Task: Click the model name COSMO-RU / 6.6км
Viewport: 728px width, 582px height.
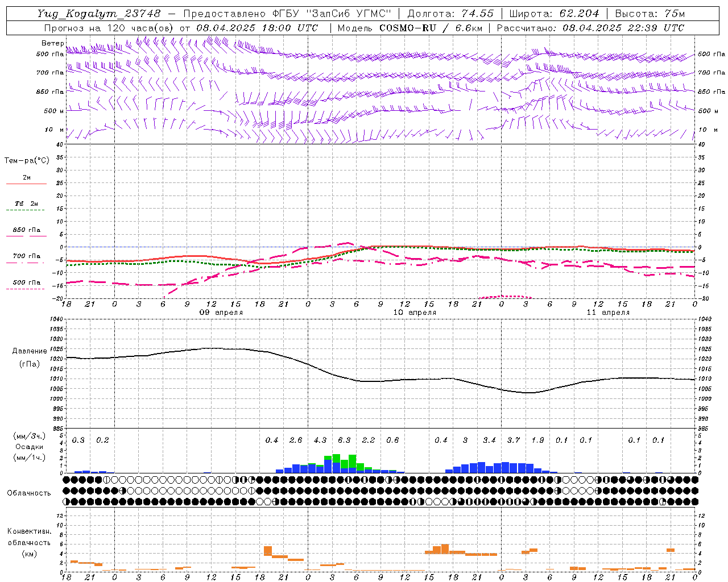Action: coord(431,27)
